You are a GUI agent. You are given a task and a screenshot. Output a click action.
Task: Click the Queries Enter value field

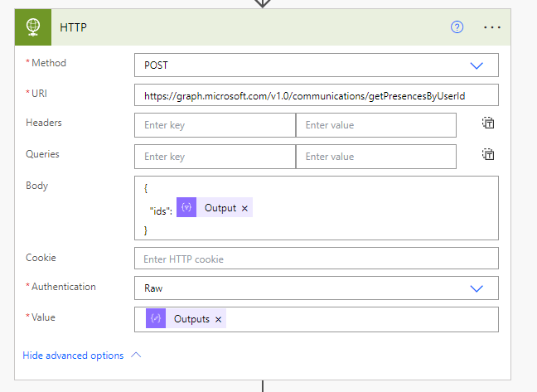pos(375,157)
